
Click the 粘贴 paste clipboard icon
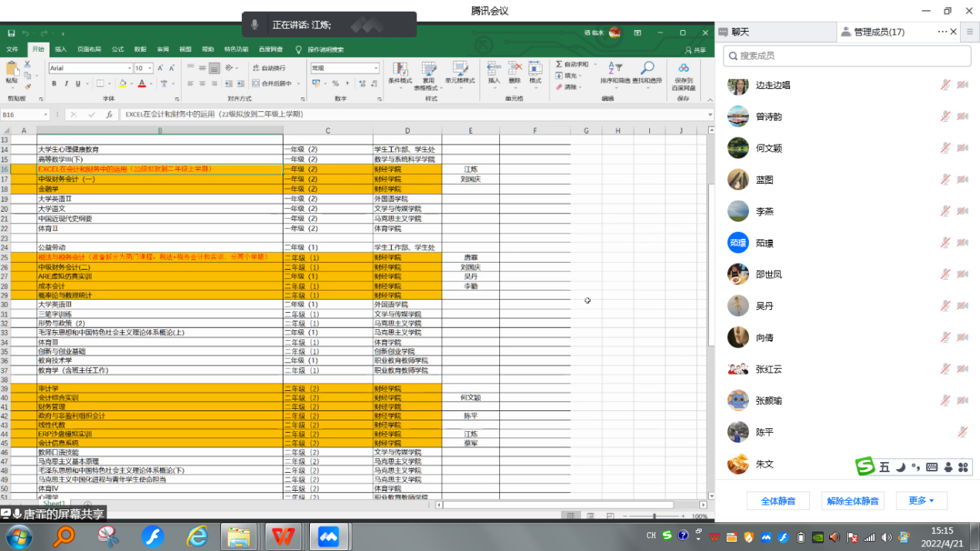coord(12,70)
